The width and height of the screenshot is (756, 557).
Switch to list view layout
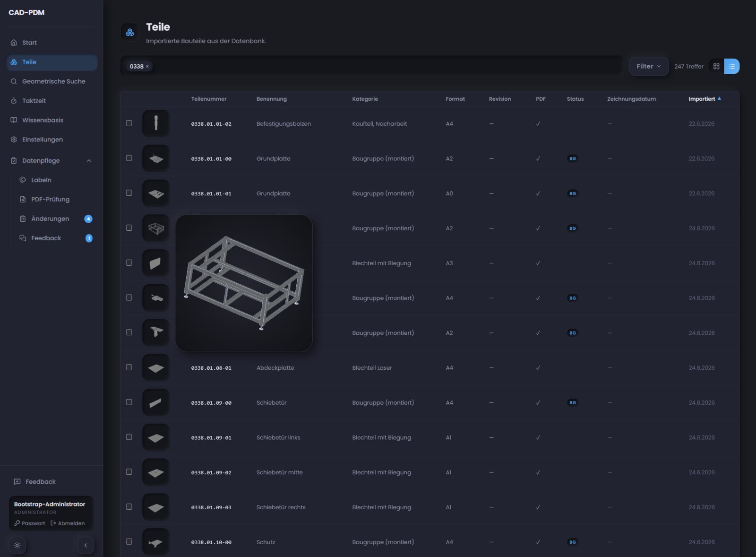[731, 66]
